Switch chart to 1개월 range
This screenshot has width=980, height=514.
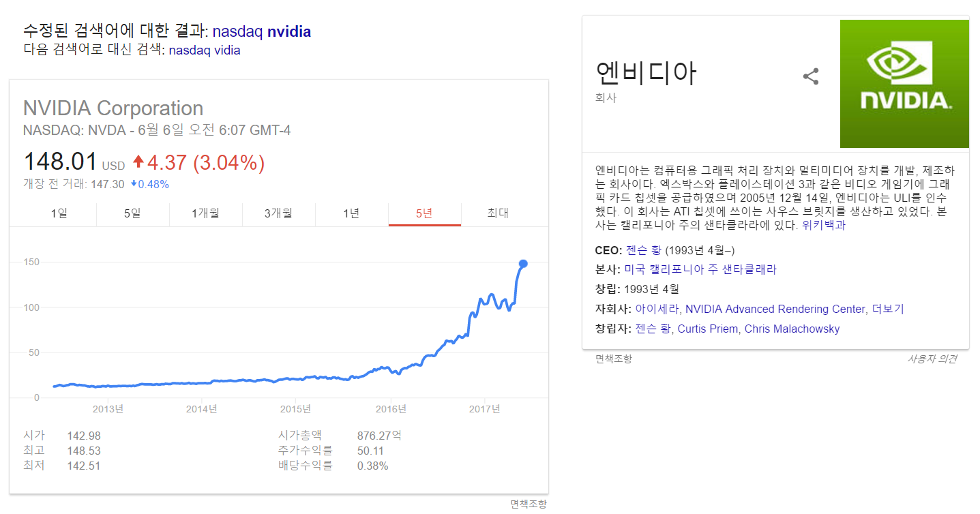point(205,213)
